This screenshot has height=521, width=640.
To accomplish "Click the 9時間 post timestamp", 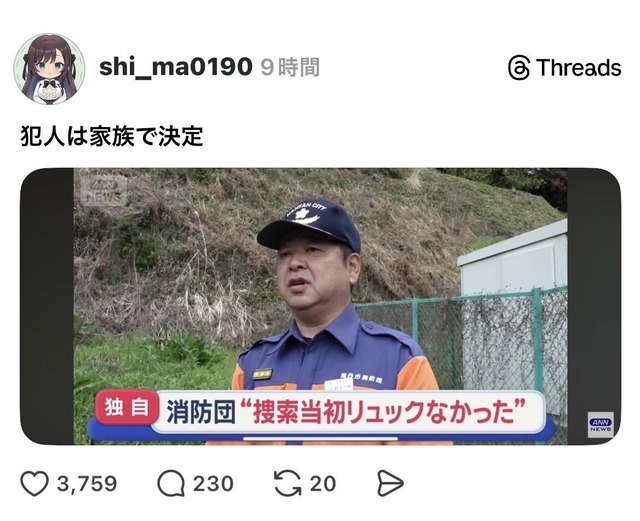I will (x=290, y=67).
